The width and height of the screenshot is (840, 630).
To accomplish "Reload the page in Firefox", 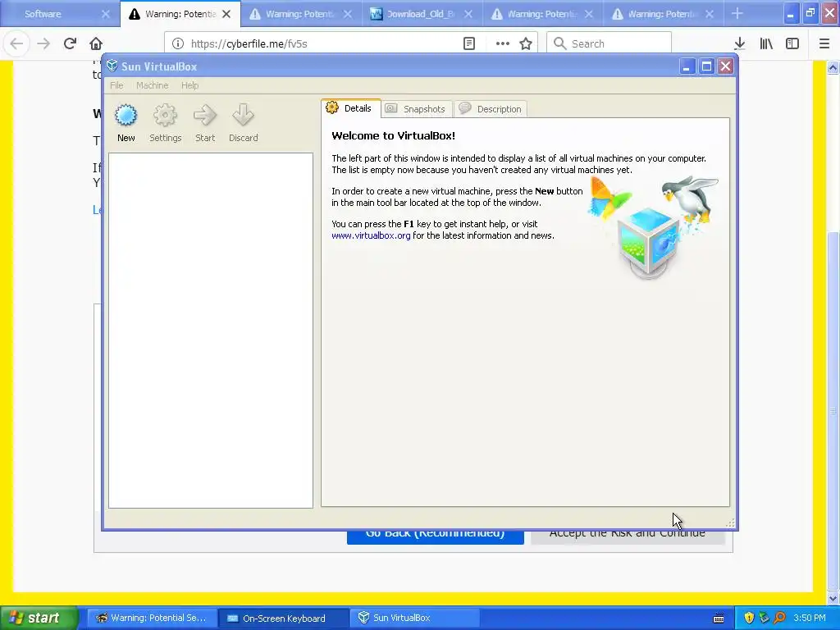I will coord(70,43).
